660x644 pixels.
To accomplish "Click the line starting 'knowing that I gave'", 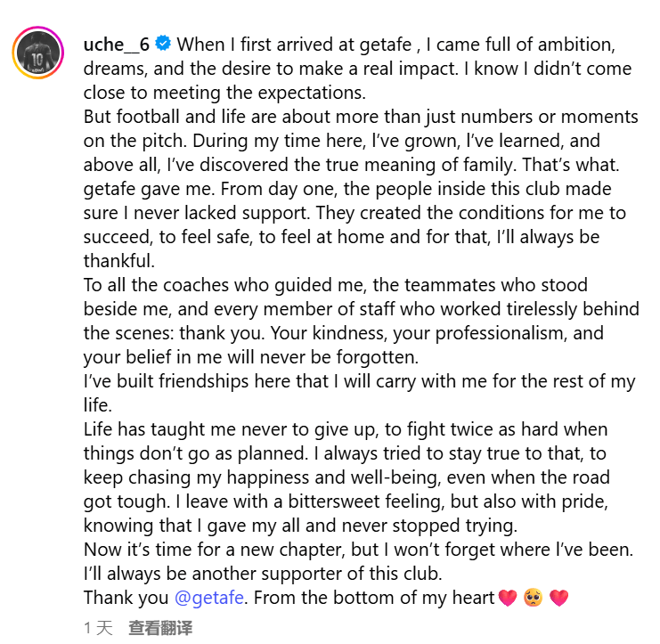I will [x=300, y=526].
